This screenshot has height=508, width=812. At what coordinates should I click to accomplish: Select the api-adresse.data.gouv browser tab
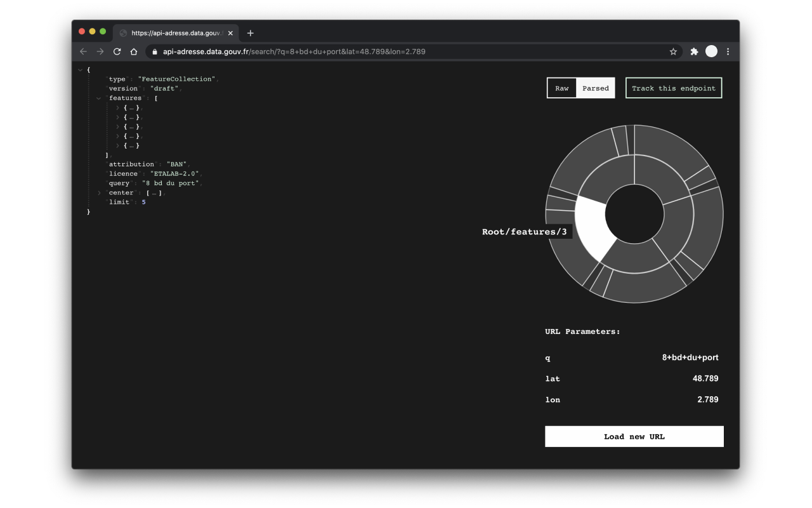pos(176,33)
